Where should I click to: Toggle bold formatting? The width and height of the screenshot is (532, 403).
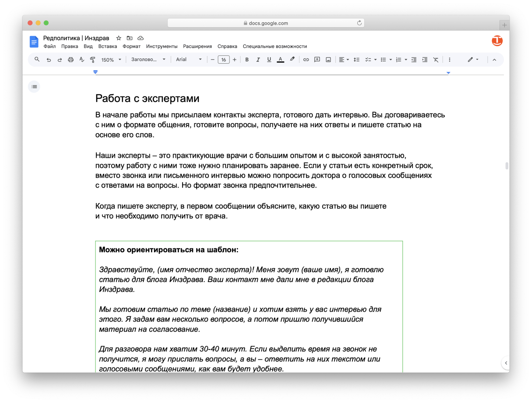[x=247, y=60]
